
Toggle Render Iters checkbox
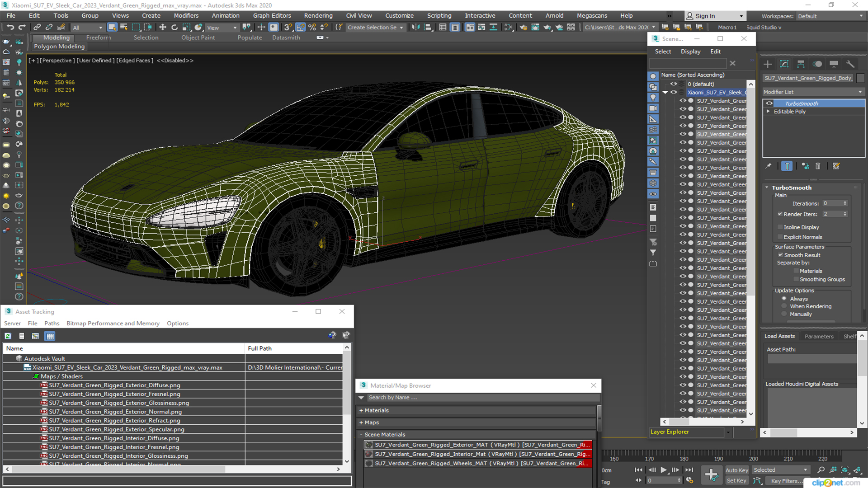(x=780, y=214)
